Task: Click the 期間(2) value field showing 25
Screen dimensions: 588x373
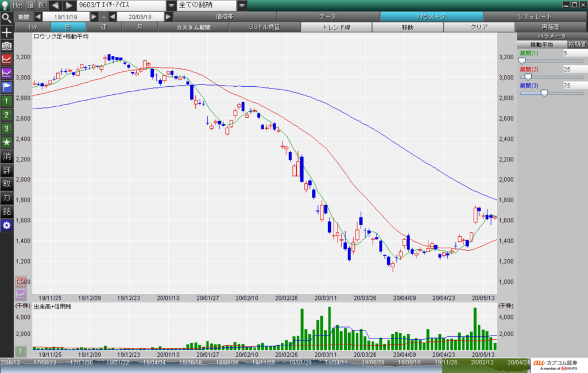Action: point(574,69)
